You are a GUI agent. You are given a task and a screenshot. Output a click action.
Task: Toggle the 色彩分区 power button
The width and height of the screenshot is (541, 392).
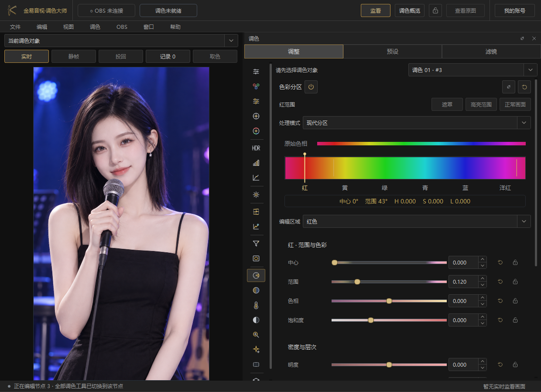pos(311,87)
